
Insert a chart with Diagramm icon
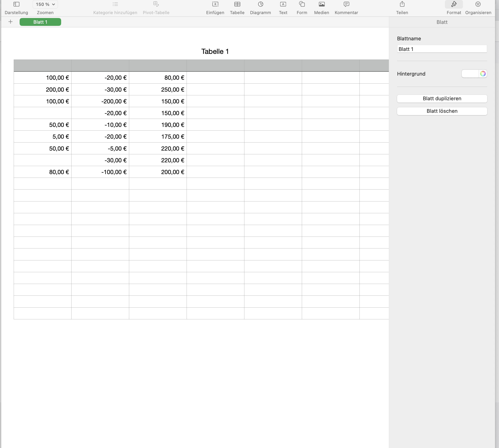pyautogui.click(x=260, y=5)
